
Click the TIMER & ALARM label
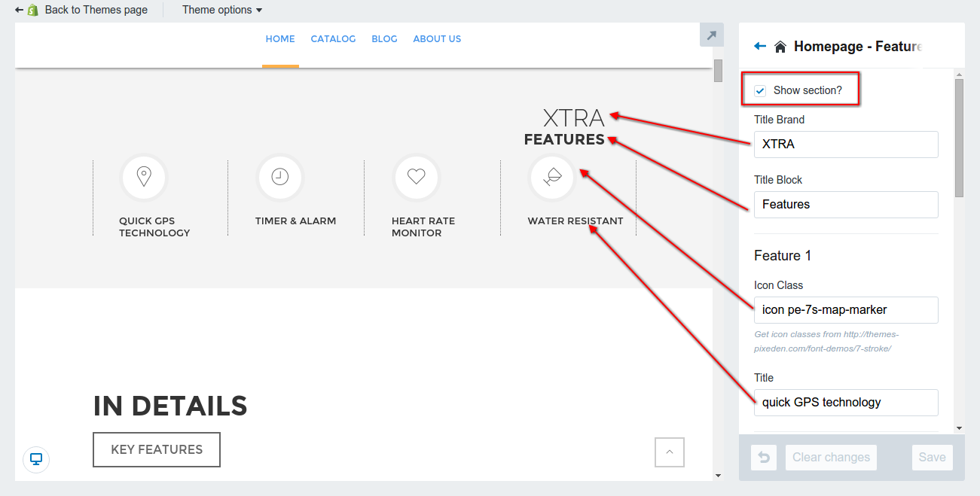coord(296,221)
